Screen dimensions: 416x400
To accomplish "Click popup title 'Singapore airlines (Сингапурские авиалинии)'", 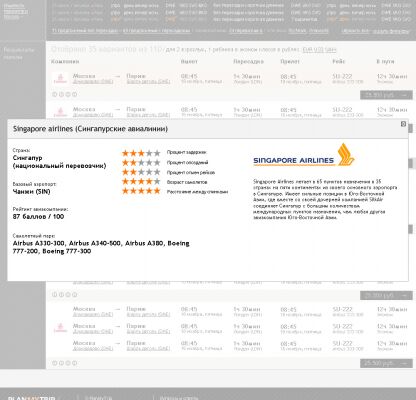I will pyautogui.click(x=90, y=129).
